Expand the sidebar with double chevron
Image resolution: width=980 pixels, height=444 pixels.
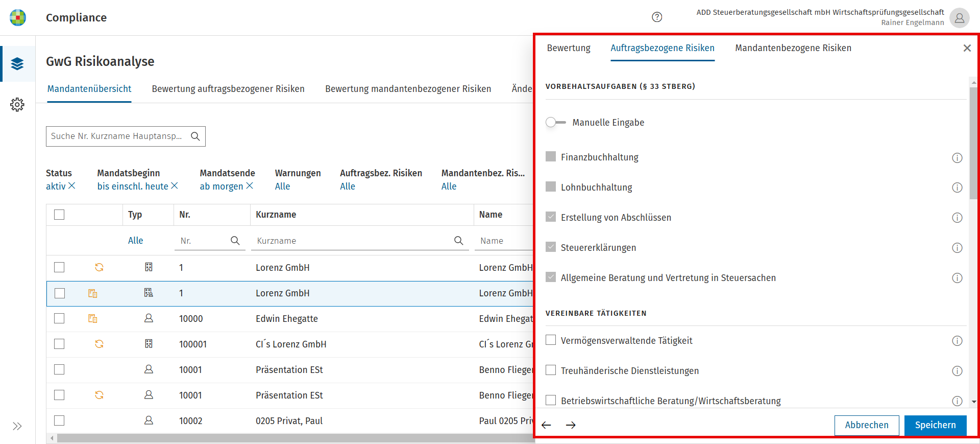pos(17,426)
